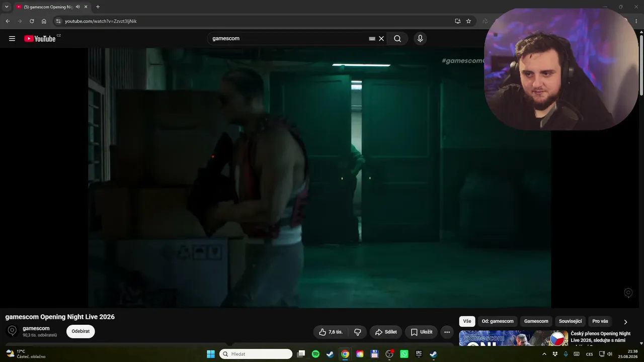Select the Pro vás filter chip
Screen dimensions: 644x362
pos(600,321)
